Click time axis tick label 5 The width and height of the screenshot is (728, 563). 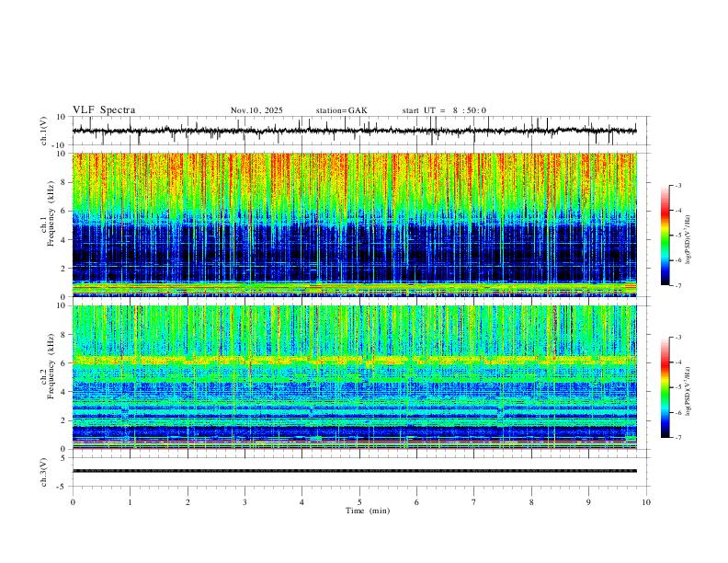[x=359, y=502]
